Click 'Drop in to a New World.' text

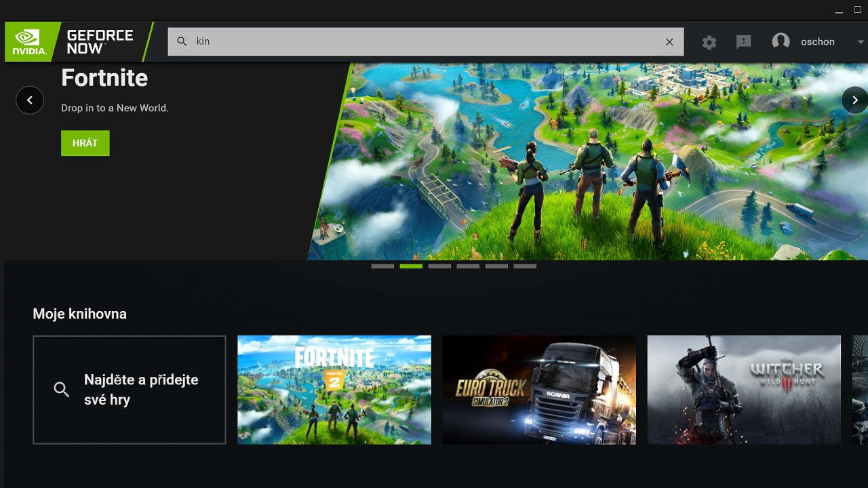point(115,108)
